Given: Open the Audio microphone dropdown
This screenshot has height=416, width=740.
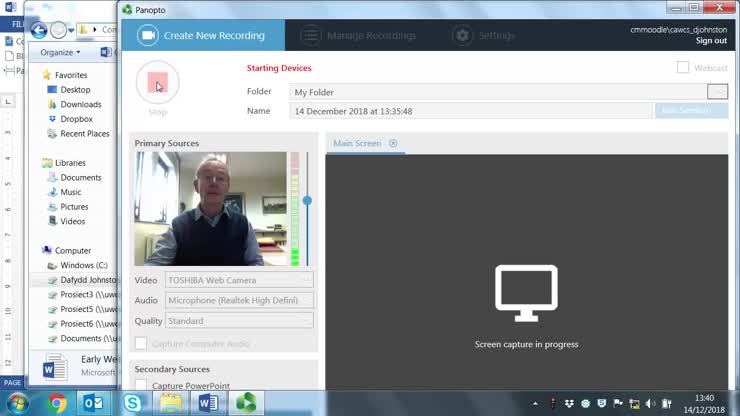Looking at the screenshot, I should point(239,301).
